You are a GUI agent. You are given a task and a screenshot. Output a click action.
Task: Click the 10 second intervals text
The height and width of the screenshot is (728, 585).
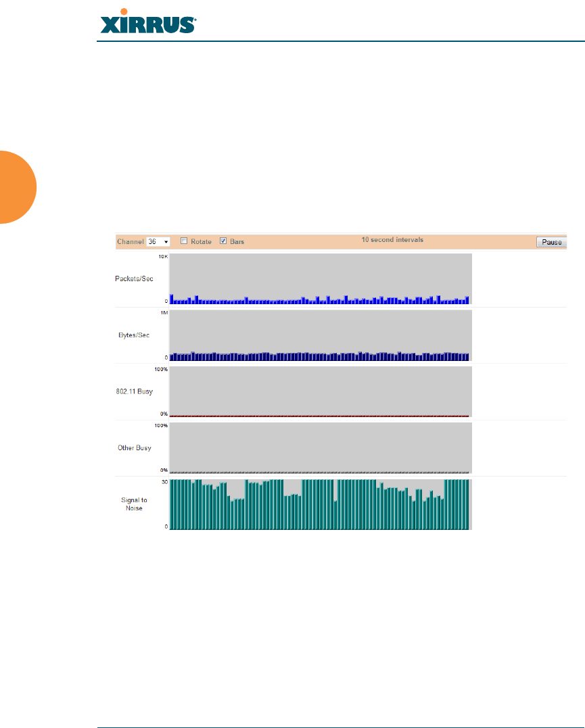point(393,239)
